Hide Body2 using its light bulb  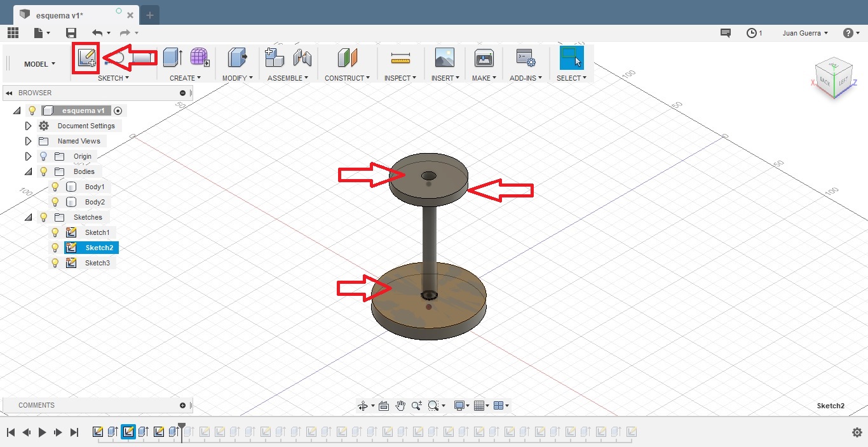(55, 202)
